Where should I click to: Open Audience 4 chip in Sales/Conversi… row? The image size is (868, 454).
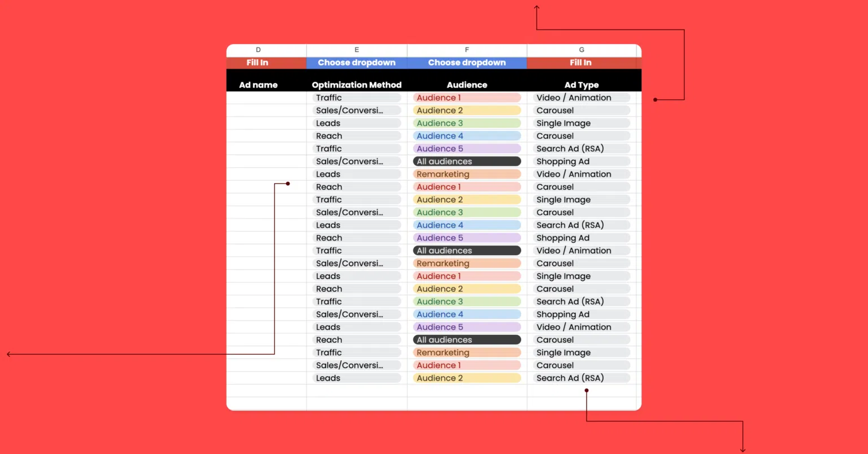point(467,315)
